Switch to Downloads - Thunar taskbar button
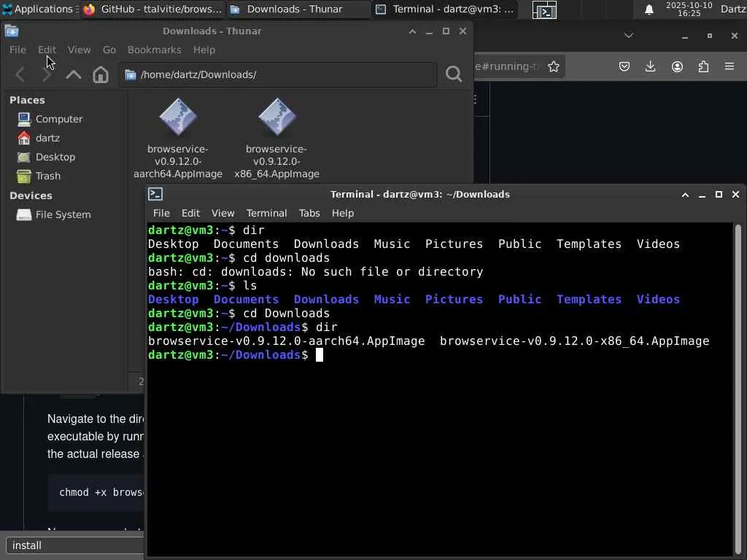This screenshot has height=560, width=747. tap(298, 9)
